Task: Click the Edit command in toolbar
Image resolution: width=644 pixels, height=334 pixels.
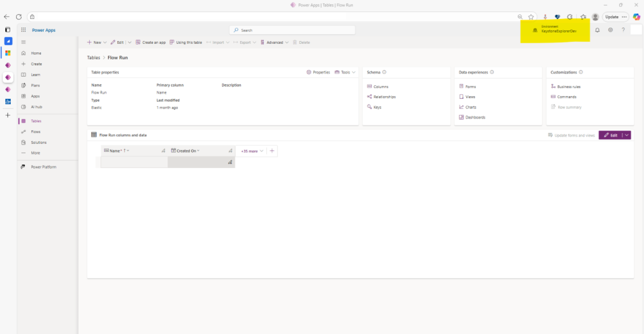Action: pyautogui.click(x=117, y=42)
